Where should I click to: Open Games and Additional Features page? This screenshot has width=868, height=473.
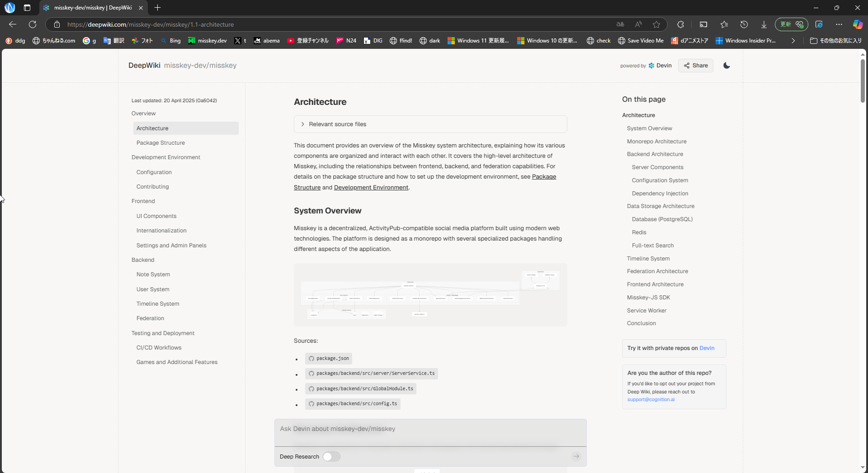point(177,362)
